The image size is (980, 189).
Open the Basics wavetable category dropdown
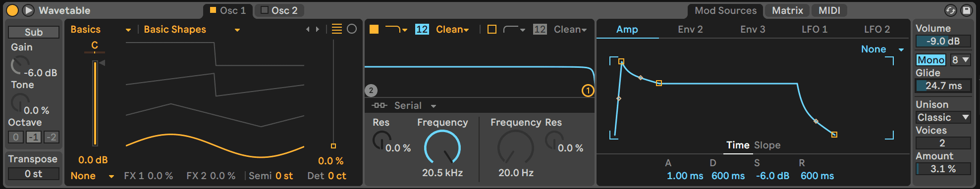pos(101,30)
